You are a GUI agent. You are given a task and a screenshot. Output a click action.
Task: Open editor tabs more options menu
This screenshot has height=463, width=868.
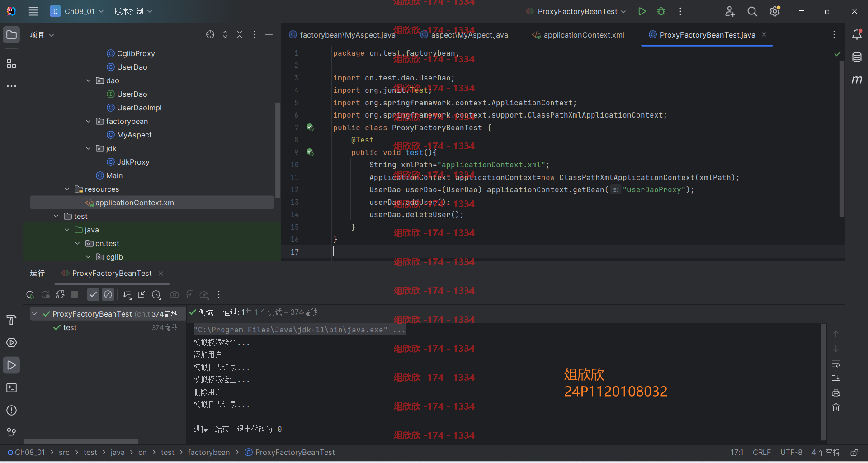click(x=834, y=34)
